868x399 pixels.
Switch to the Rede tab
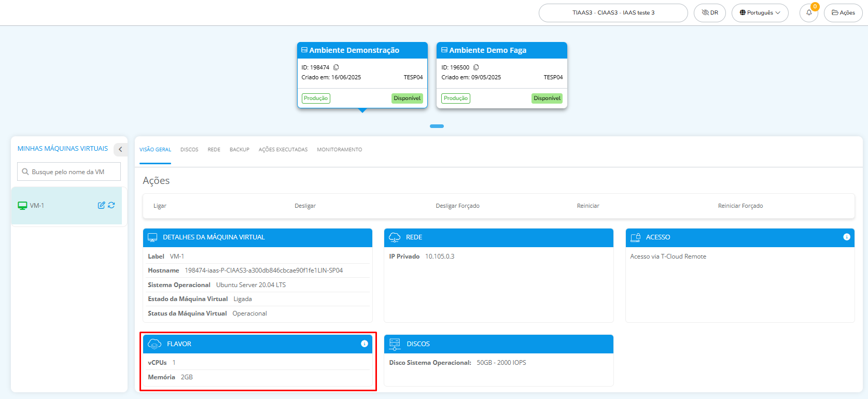tap(214, 150)
